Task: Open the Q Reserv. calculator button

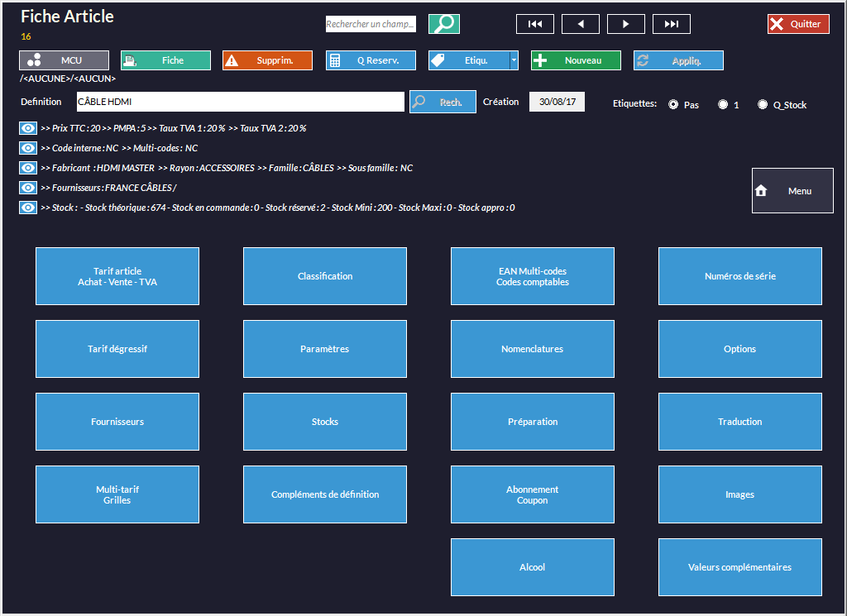Action: tap(371, 60)
